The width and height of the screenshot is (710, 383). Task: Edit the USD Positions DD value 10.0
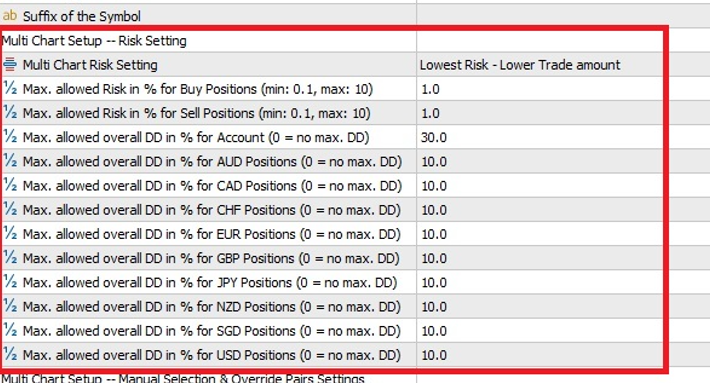click(x=434, y=355)
